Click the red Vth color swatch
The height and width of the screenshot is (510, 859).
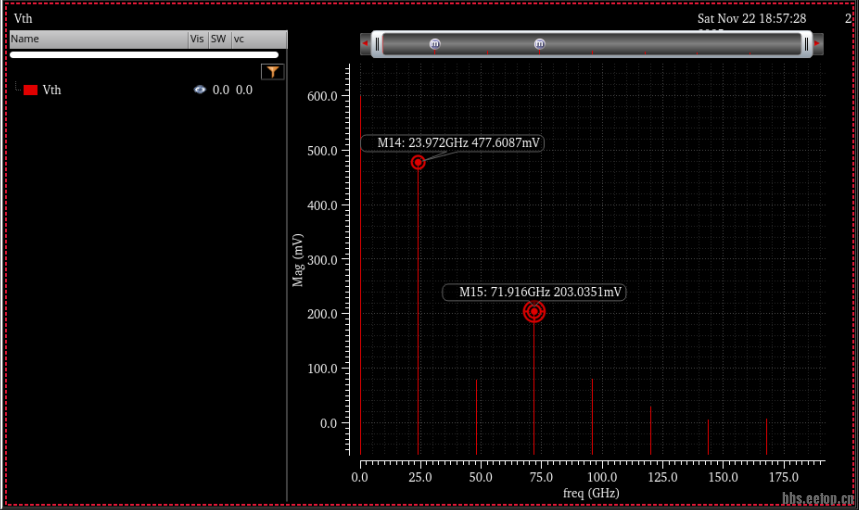pos(31,90)
